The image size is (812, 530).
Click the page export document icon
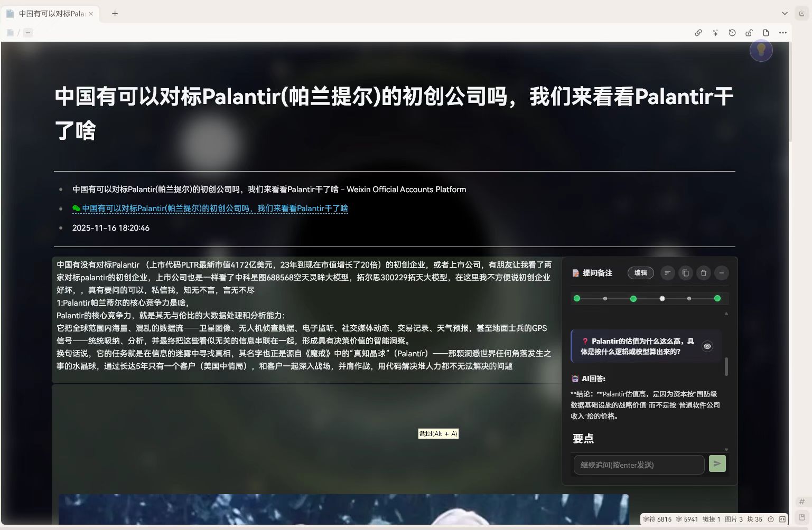coord(766,32)
